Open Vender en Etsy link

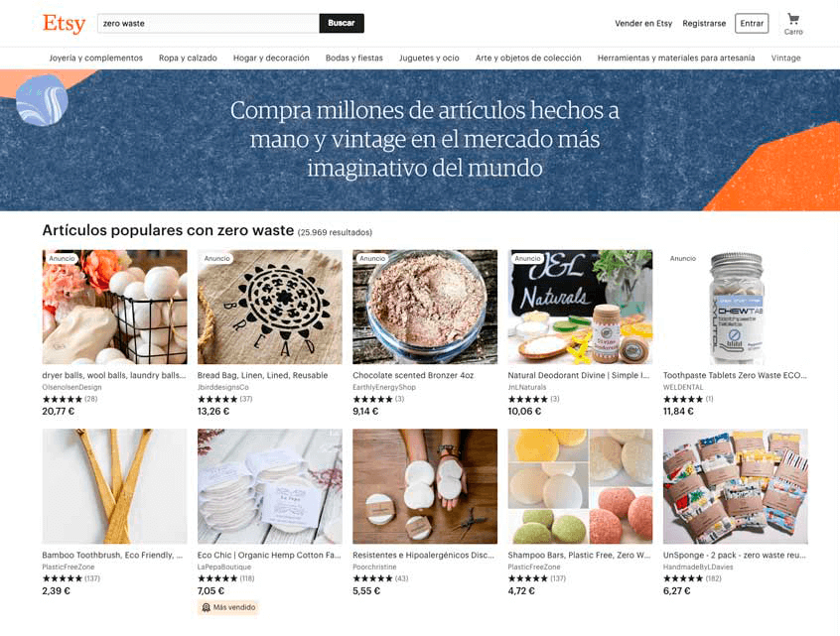[x=643, y=24]
